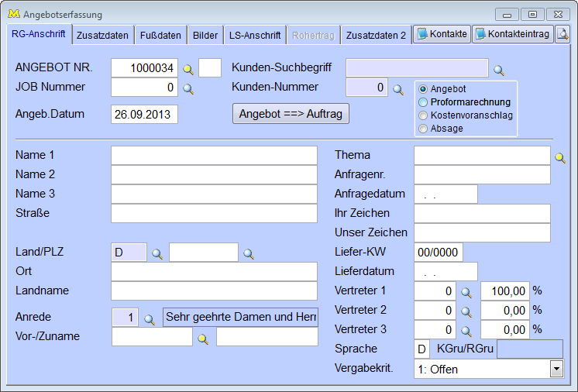The image size is (578, 392).
Task: Expand the Vergabekrit. dropdown
Action: [x=556, y=369]
